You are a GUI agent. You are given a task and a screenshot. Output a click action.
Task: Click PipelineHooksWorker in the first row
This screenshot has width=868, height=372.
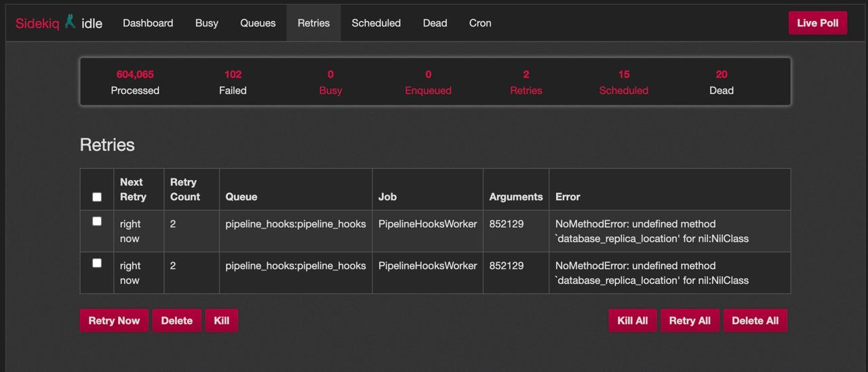(428, 224)
